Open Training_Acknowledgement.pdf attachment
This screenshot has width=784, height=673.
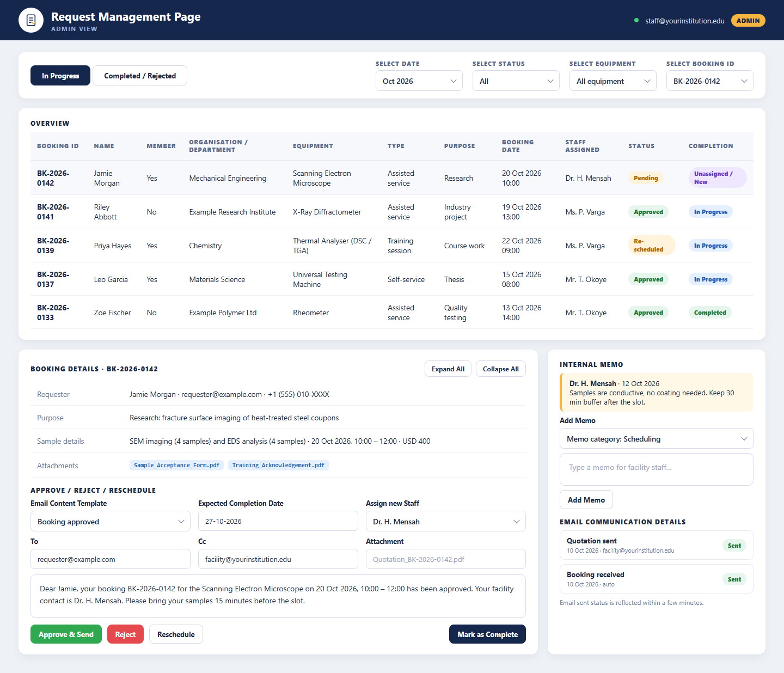point(278,465)
